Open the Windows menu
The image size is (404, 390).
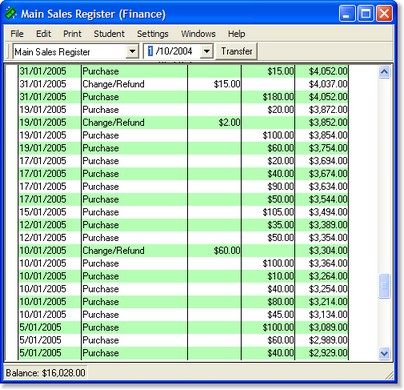pyautogui.click(x=198, y=34)
